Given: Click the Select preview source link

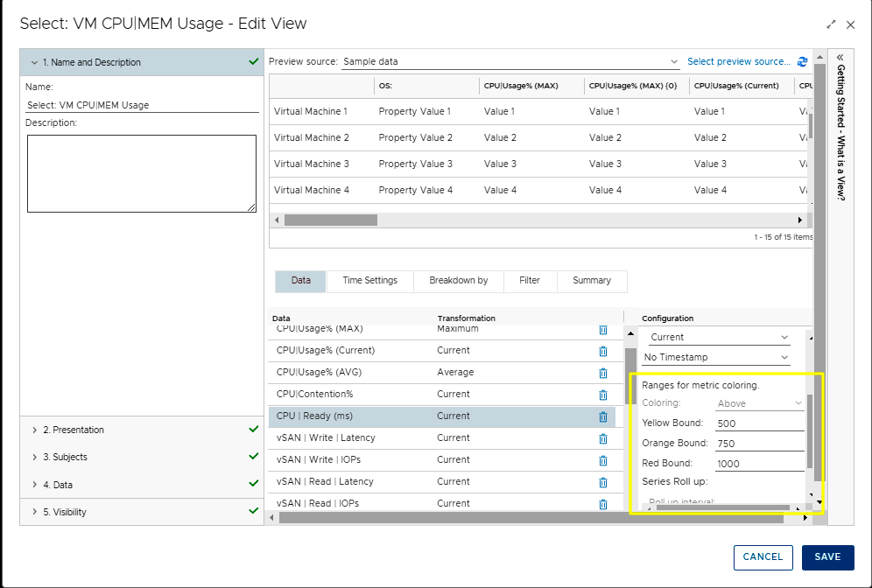Looking at the screenshot, I should click(x=738, y=62).
